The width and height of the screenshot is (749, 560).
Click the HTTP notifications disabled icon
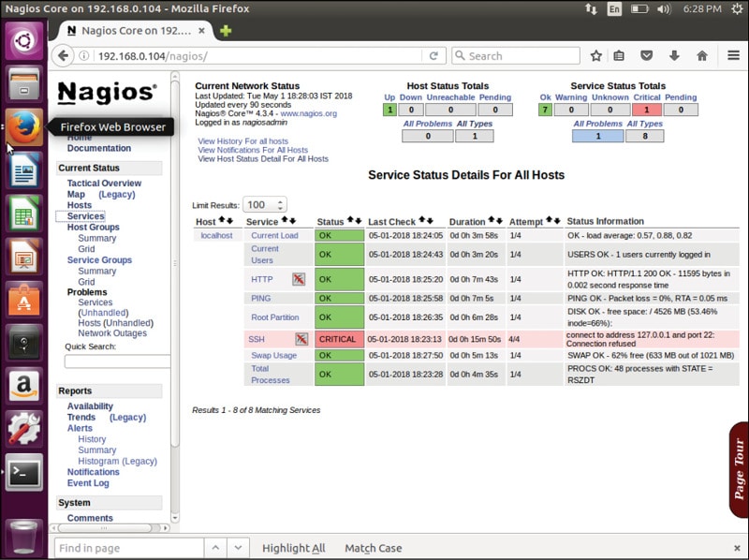click(x=298, y=279)
